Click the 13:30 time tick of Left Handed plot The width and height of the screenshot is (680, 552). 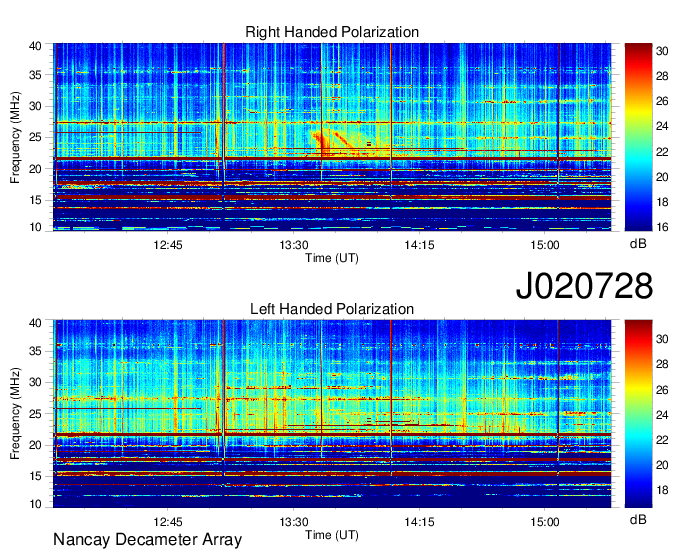coord(294,522)
